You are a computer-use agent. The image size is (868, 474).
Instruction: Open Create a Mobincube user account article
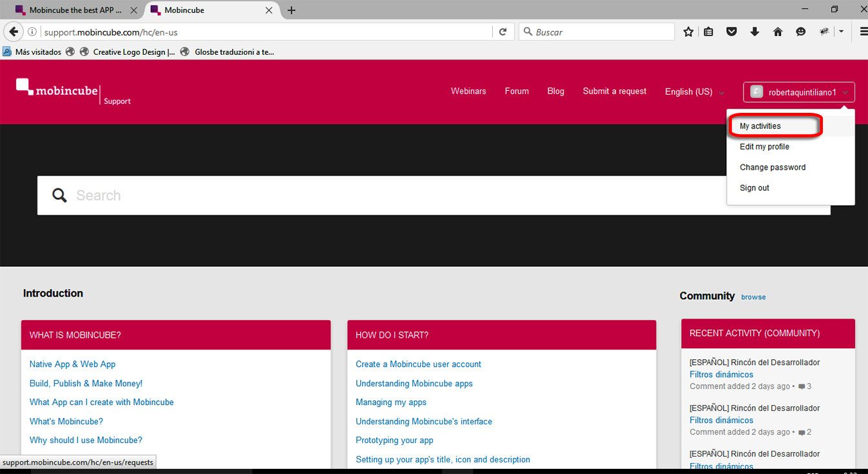418,364
